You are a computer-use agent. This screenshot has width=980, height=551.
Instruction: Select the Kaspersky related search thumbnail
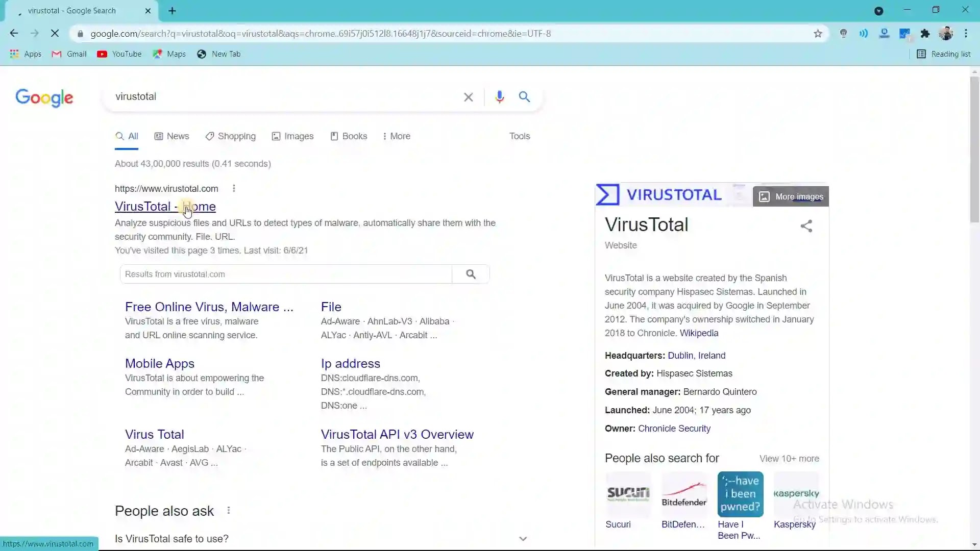(796, 495)
